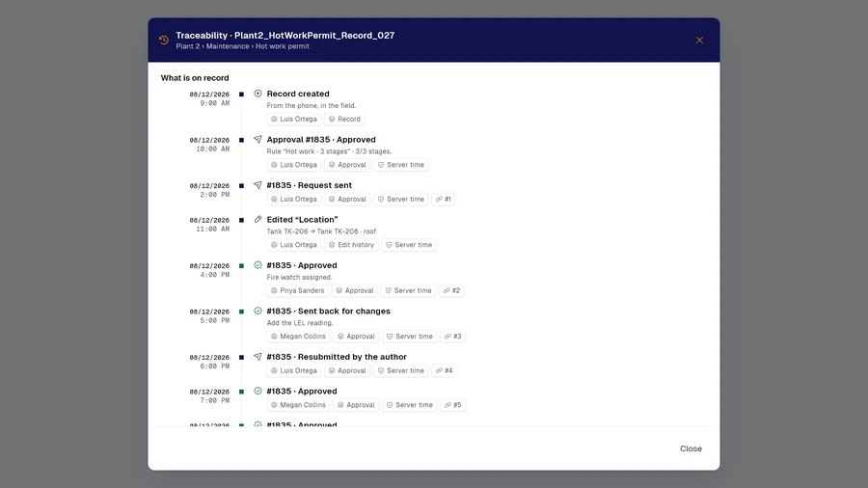Image resolution: width=868 pixels, height=488 pixels.
Task: Click the "Approval #1835 · Approved" title
Action: 321,140
